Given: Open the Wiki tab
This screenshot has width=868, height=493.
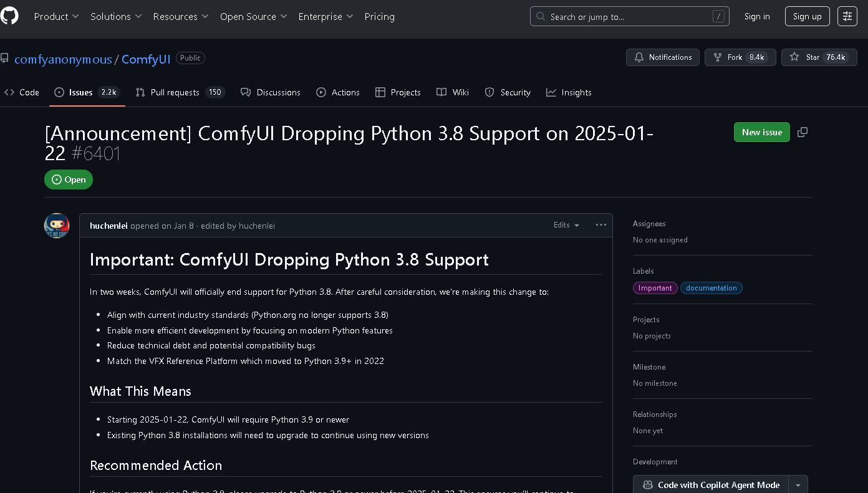Looking at the screenshot, I should click(x=453, y=92).
